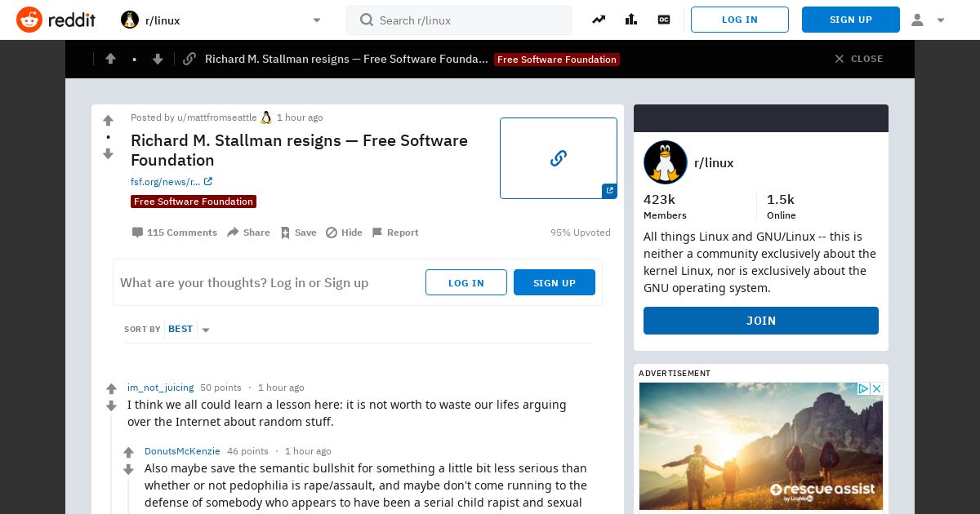Open poster u/mattfromseattle profile
Image resolution: width=980 pixels, height=514 pixels.
[216, 117]
